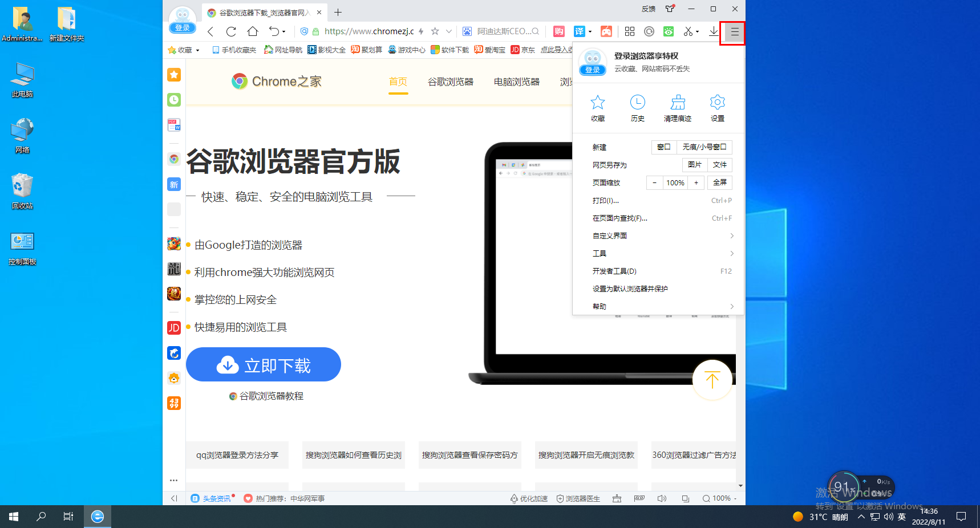Open 手机收藏夹 bookmark
The height and width of the screenshot is (528, 980).
[x=234, y=50]
